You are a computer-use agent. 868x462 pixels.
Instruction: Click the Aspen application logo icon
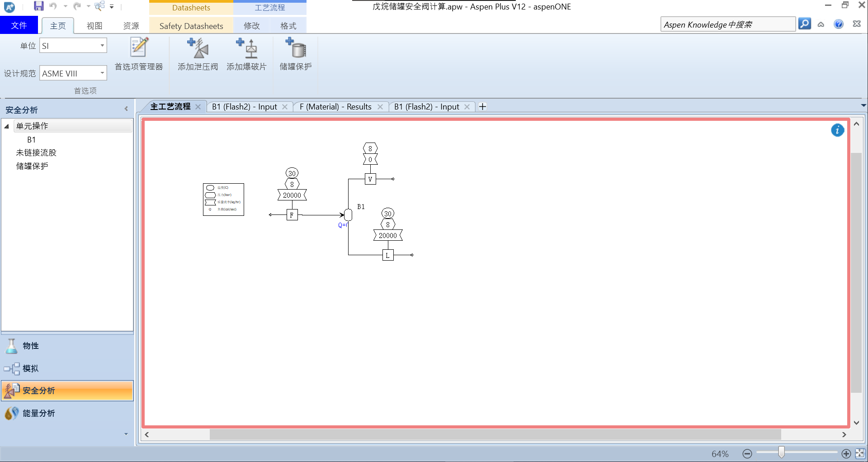click(9, 7)
